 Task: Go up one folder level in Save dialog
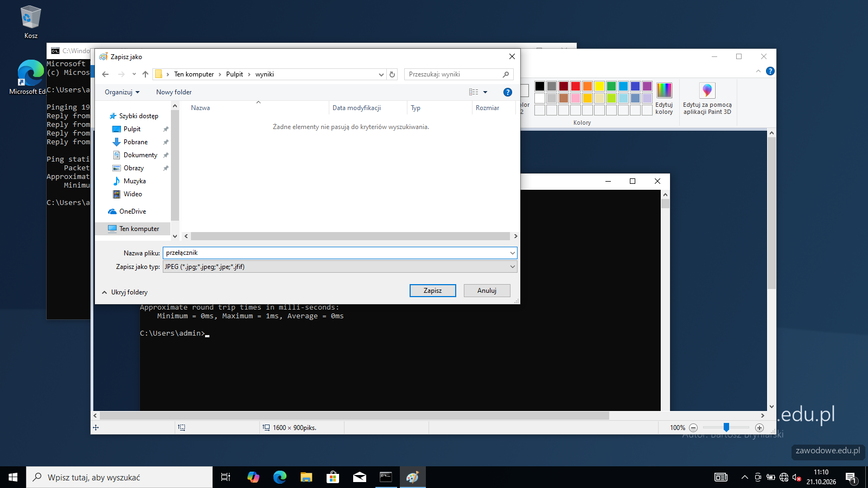click(x=145, y=74)
